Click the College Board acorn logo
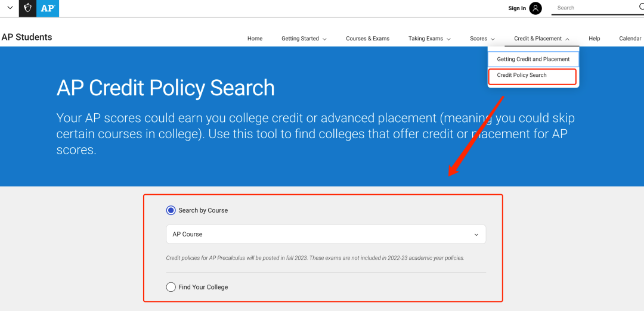The width and height of the screenshot is (644, 324). point(27,8)
